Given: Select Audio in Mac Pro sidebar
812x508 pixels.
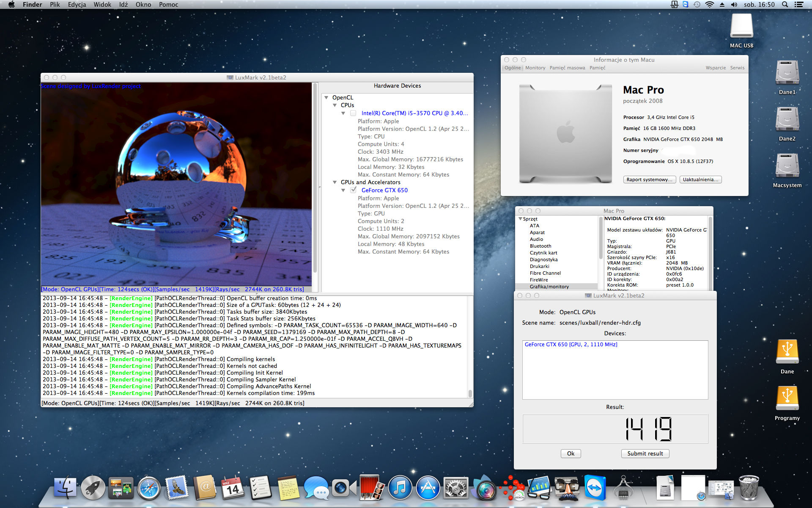Looking at the screenshot, I should pos(536,239).
